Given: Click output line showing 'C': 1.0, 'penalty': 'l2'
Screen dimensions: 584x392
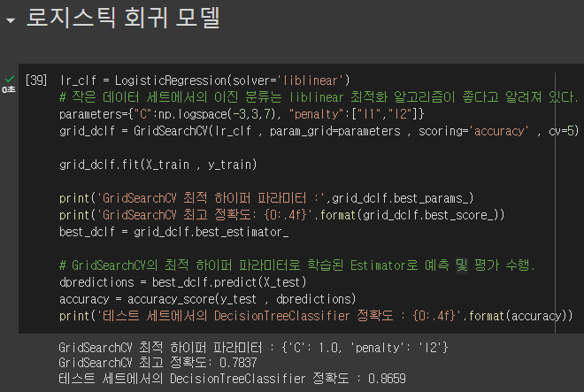Looking at the screenshot, I should point(253,348).
